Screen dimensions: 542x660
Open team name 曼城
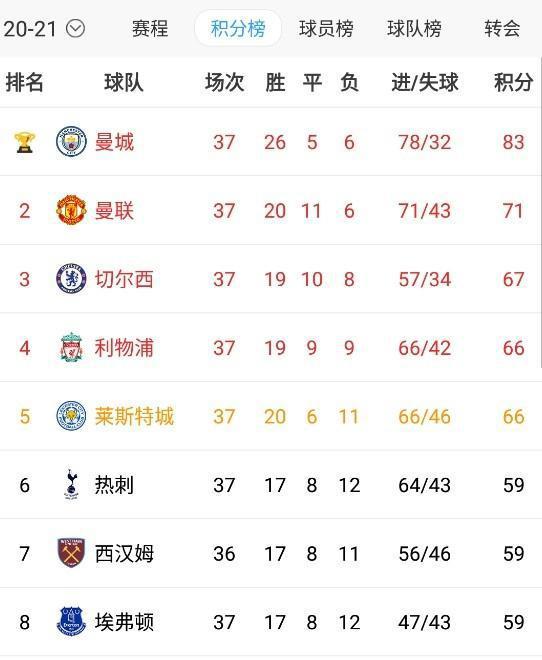click(x=114, y=142)
